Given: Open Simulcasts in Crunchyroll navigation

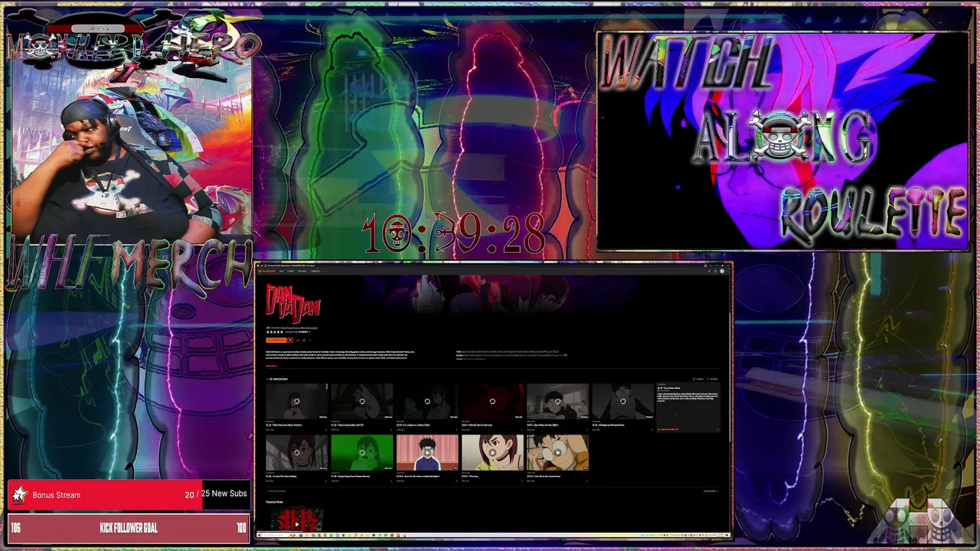Looking at the screenshot, I should (302, 271).
